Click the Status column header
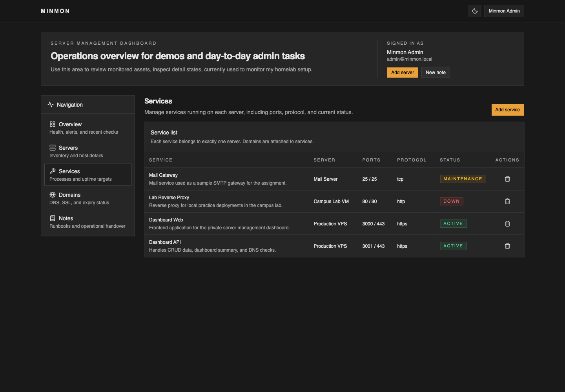This screenshot has width=565, height=392. [x=450, y=160]
